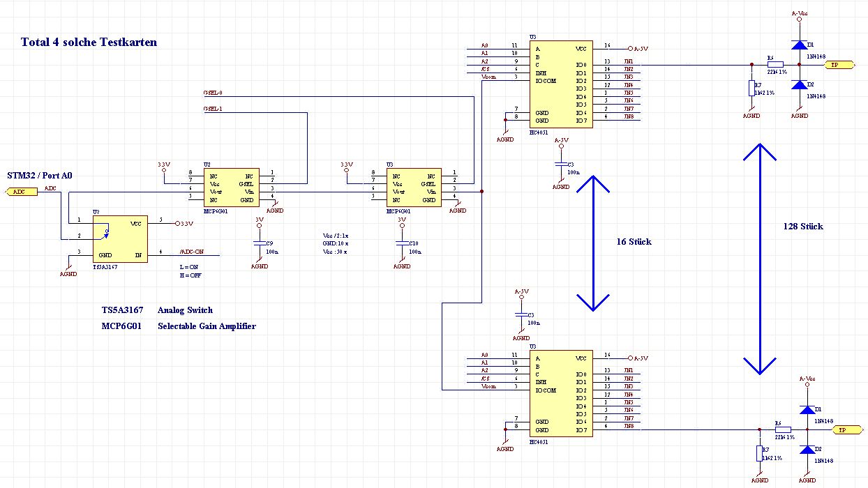Viewport: 868px width, 488px height.
Task: Click the 'STM32 / Port A0' label
Action: pyautogui.click(x=40, y=175)
